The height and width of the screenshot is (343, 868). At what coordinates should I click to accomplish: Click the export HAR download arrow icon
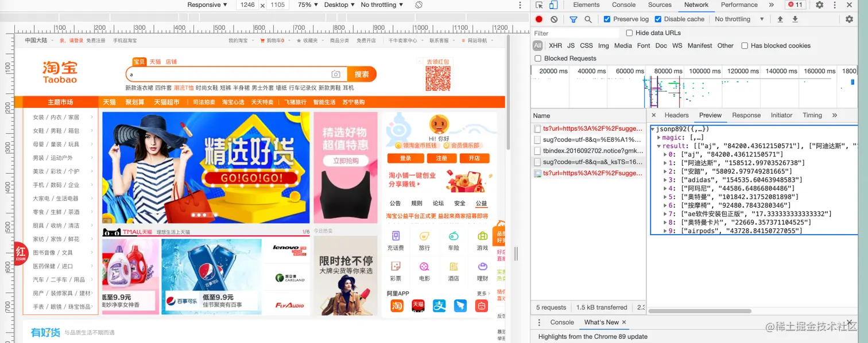click(x=795, y=19)
